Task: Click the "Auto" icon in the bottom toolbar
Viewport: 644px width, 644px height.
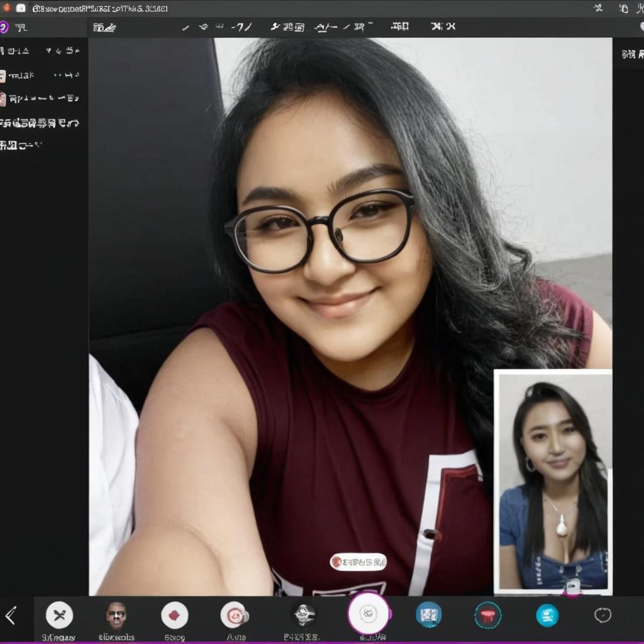Action: (x=235, y=615)
